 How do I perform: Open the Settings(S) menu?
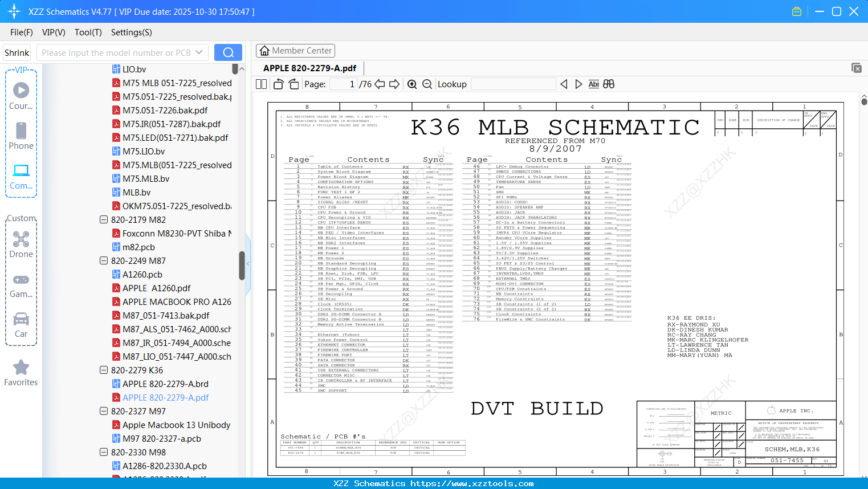pyautogui.click(x=132, y=32)
